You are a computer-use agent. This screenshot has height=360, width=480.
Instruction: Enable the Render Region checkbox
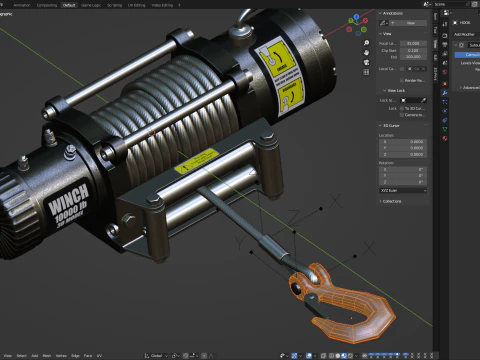click(x=402, y=80)
